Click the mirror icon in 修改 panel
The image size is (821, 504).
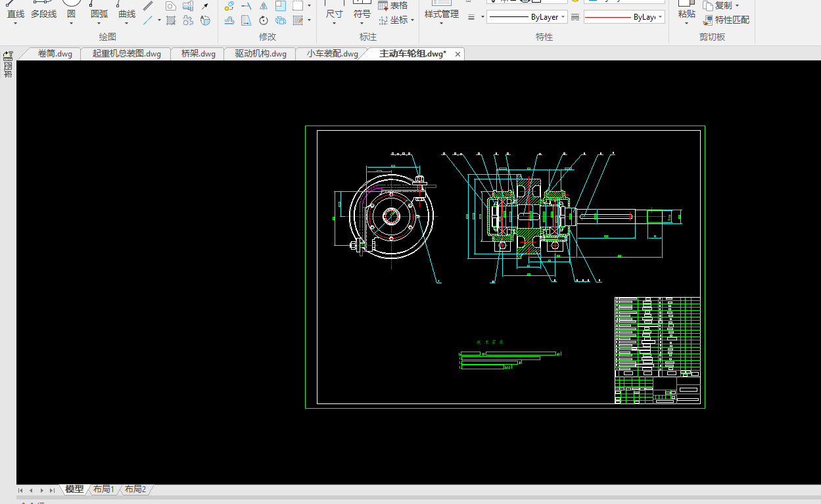click(x=264, y=6)
